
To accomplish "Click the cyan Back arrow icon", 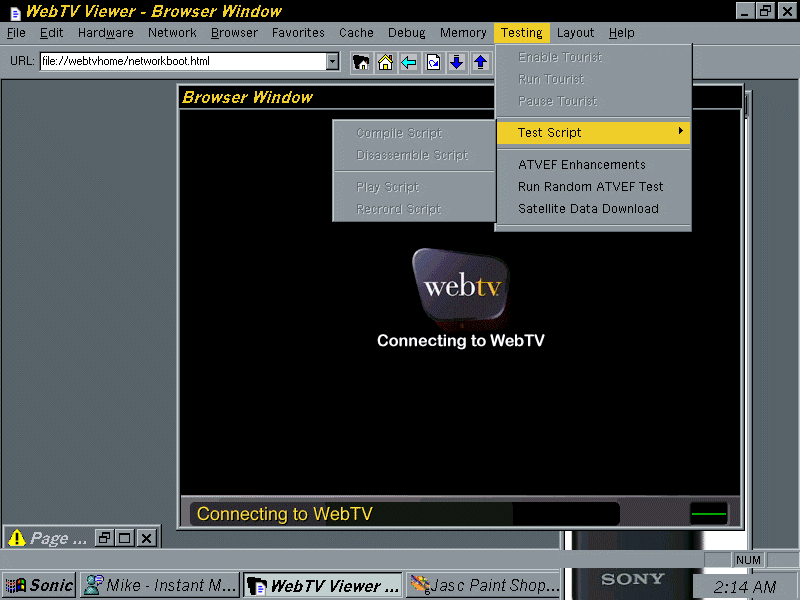I will [x=409, y=62].
